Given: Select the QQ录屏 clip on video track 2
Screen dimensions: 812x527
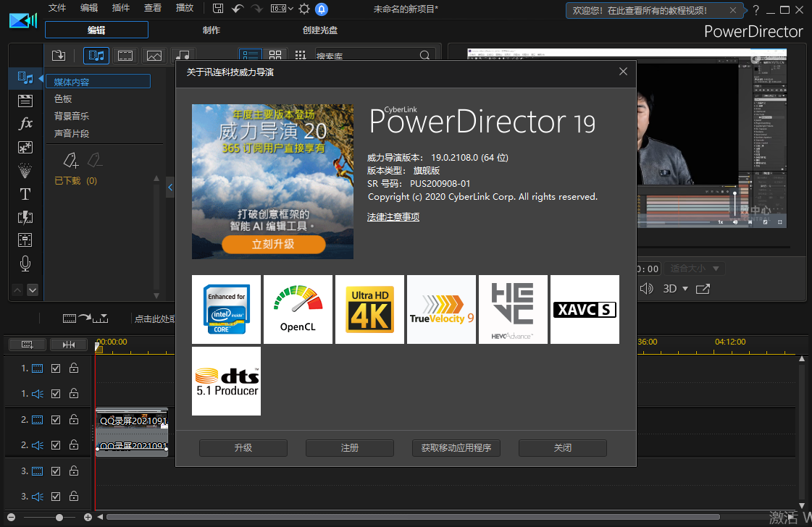Looking at the screenshot, I should (x=133, y=421).
